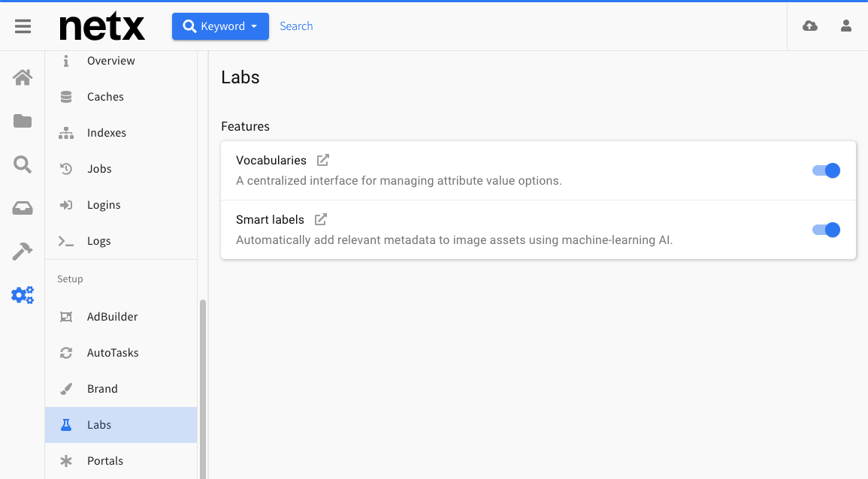The width and height of the screenshot is (868, 479).
Task: Open the System gears sidebar icon
Action: (x=23, y=295)
